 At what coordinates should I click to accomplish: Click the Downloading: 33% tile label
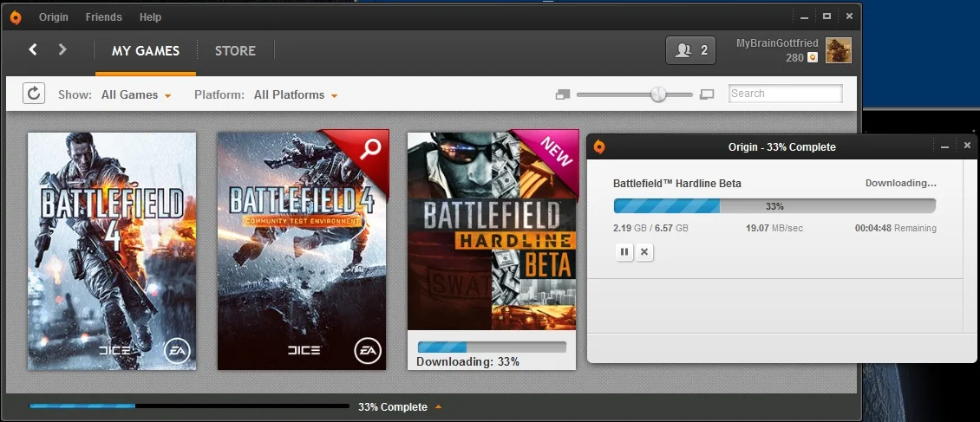467,361
